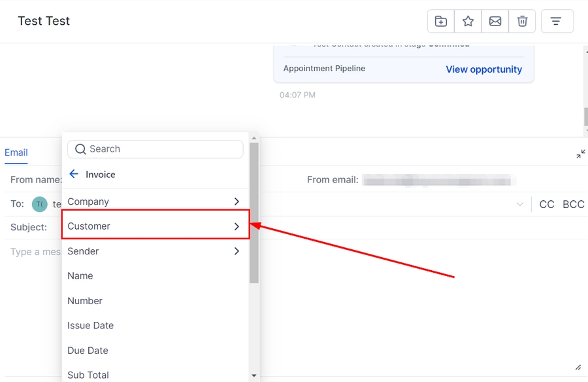
Task: Click the Search field in dropdown
Action: (163, 149)
